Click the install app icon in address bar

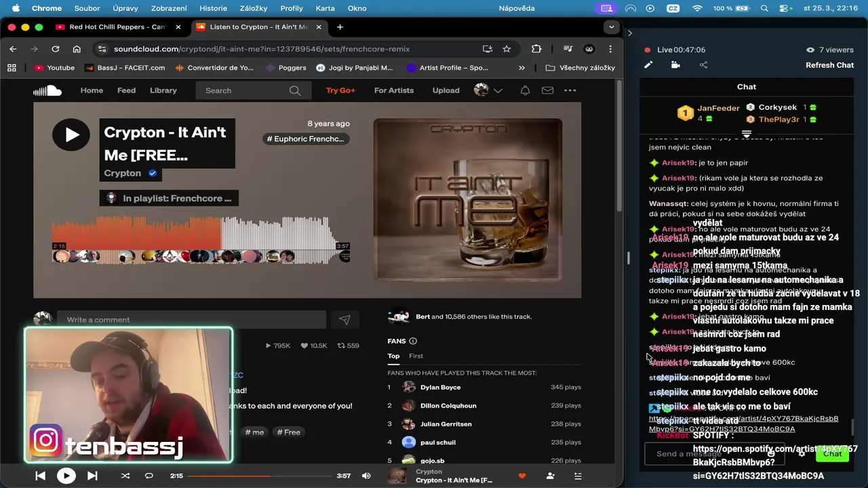pos(488,49)
